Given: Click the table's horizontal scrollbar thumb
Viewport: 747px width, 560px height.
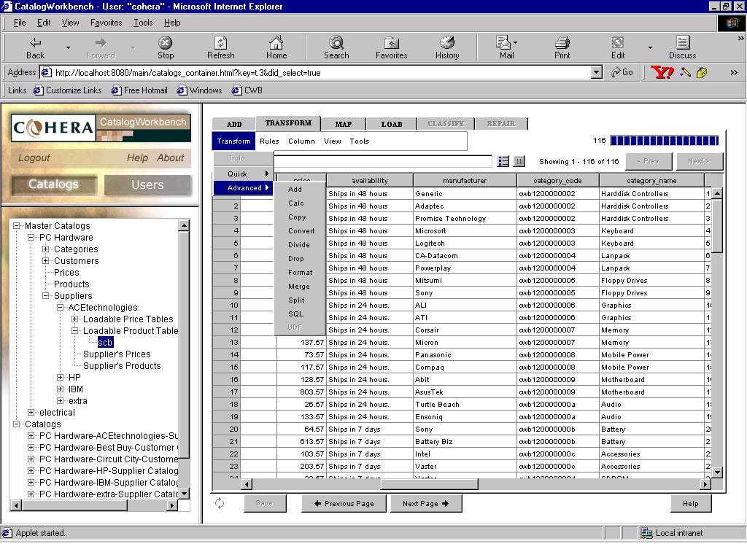Looking at the screenshot, I should [429, 484].
